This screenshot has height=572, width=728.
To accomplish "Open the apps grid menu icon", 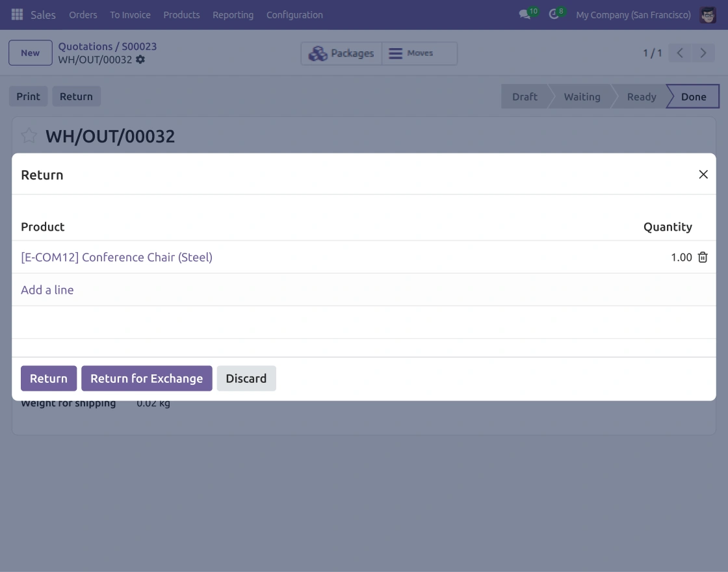I will point(17,14).
